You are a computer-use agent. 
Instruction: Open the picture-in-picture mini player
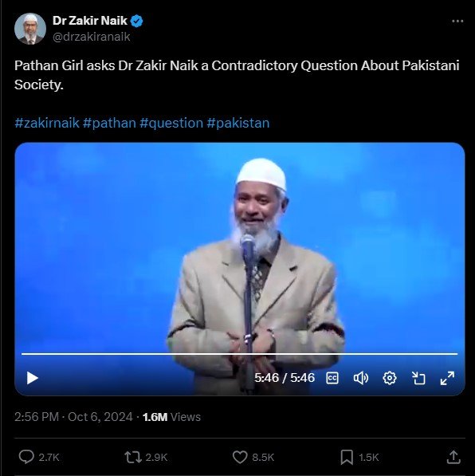pos(418,378)
